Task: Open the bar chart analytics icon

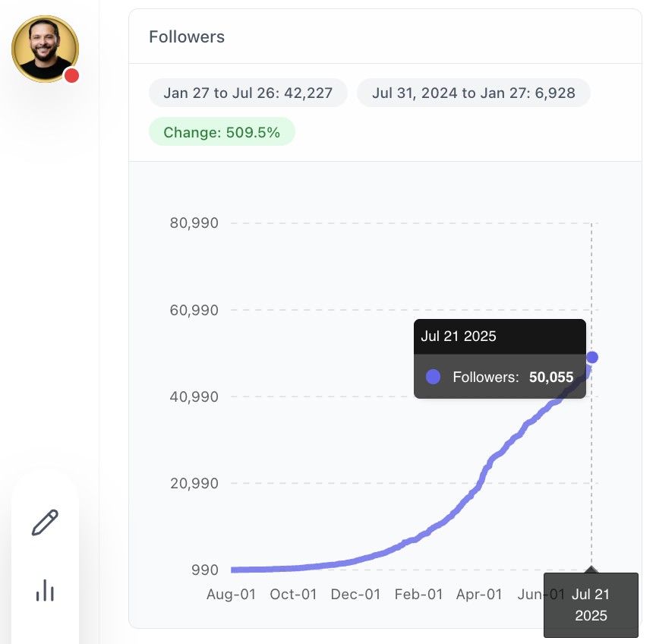Action: pos(46,590)
